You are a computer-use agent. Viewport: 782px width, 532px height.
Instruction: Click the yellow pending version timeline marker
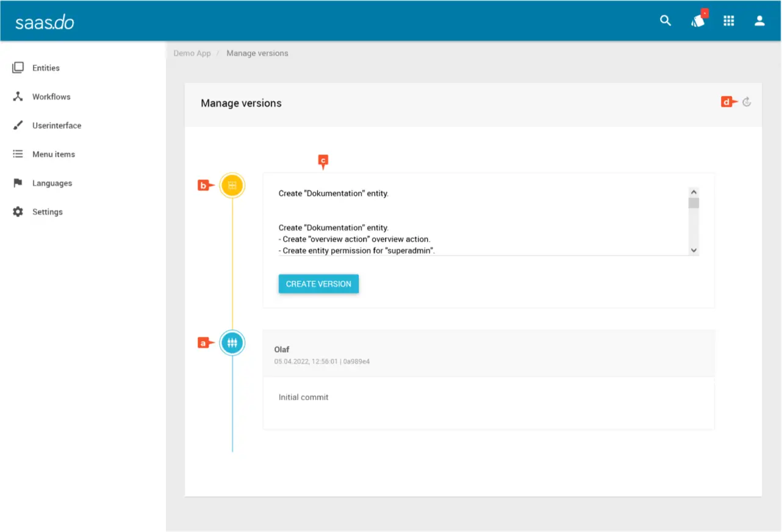click(x=232, y=185)
